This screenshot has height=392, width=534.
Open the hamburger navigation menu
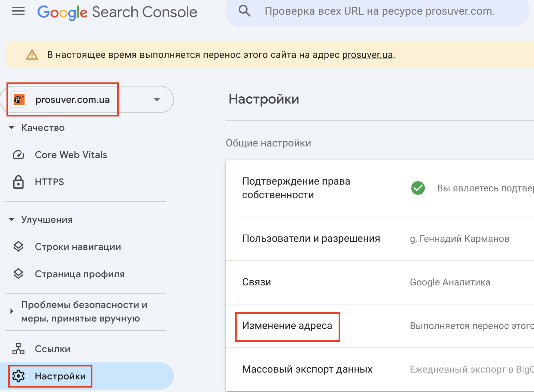(18, 11)
